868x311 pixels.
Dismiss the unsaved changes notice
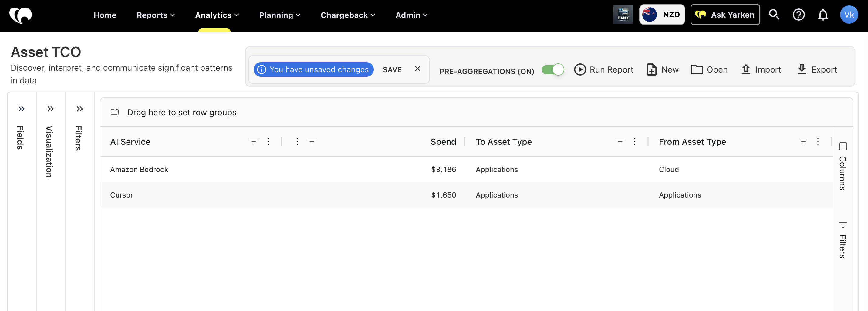pyautogui.click(x=417, y=69)
